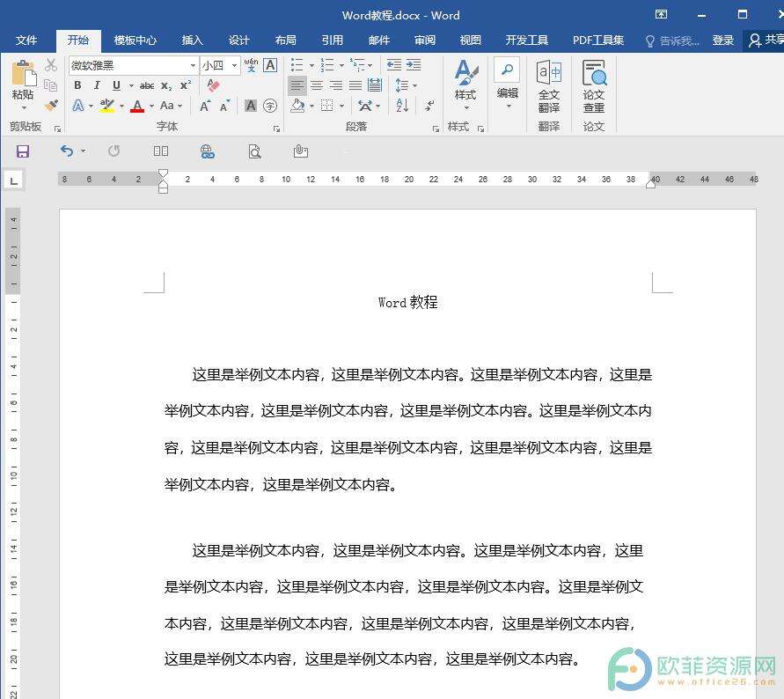784x699 pixels.
Task: Toggle Bold formatting
Action: [77, 85]
